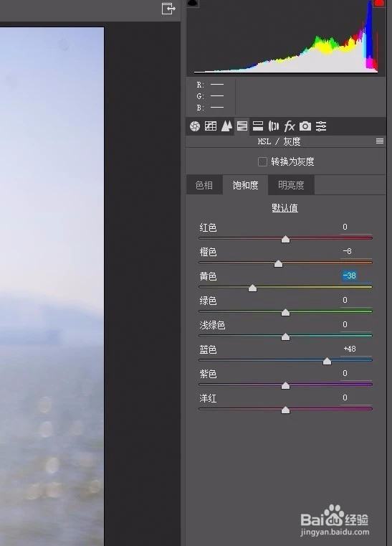
Task: Click the save image export icon
Action: (168, 9)
